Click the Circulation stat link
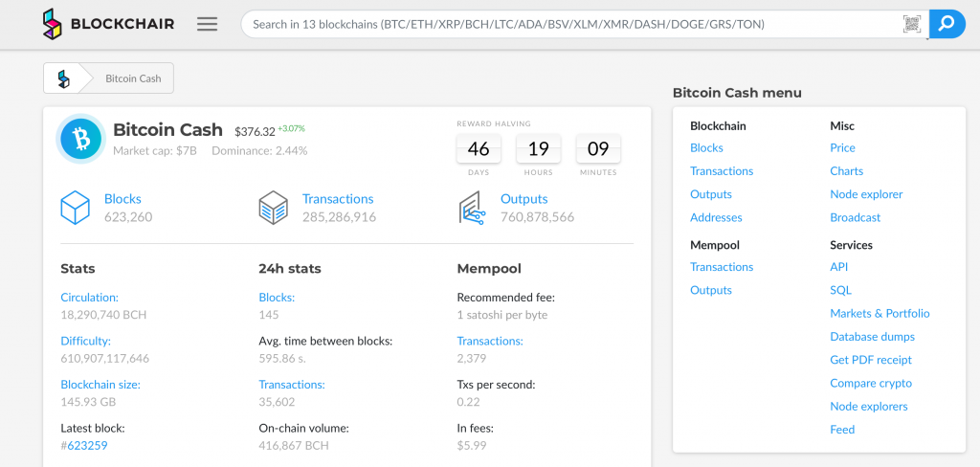980x467 pixels. pyautogui.click(x=89, y=298)
